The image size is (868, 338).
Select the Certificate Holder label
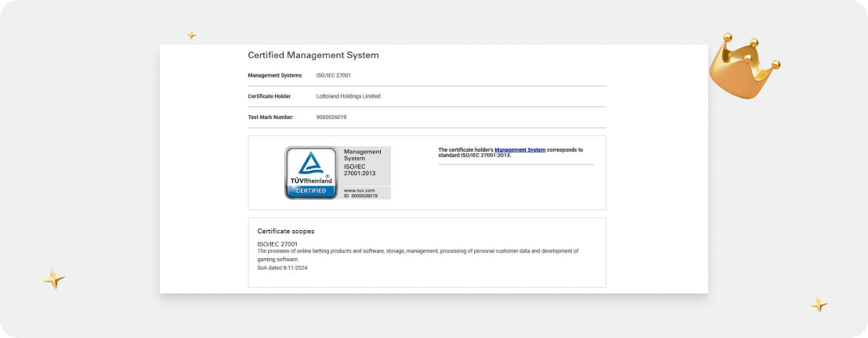tap(269, 96)
